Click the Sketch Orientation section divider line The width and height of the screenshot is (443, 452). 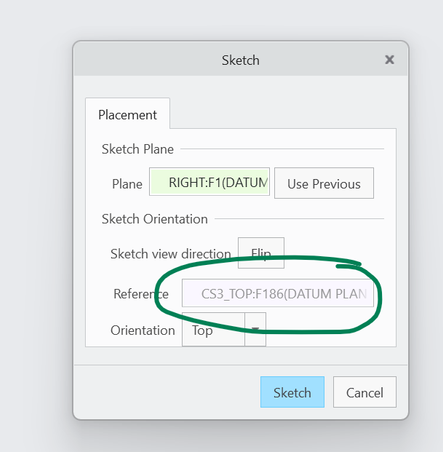299,219
